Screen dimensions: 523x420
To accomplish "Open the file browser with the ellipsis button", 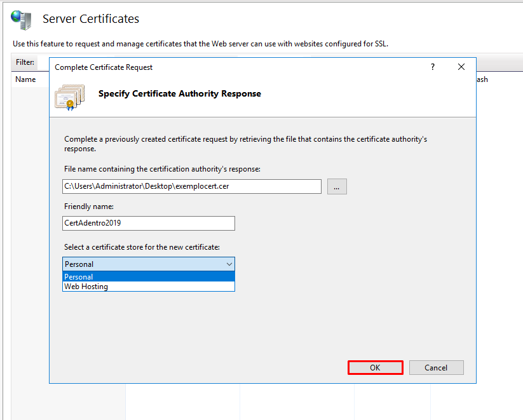I will pos(337,186).
